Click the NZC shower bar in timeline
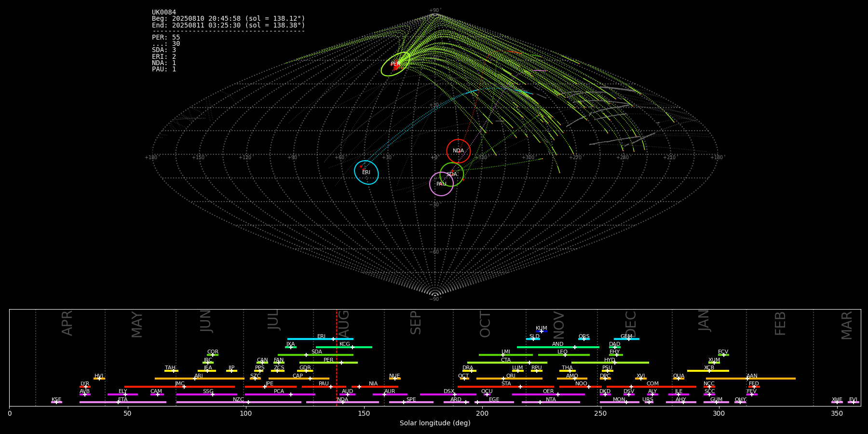Screen dimensions: 868x434 239,402
